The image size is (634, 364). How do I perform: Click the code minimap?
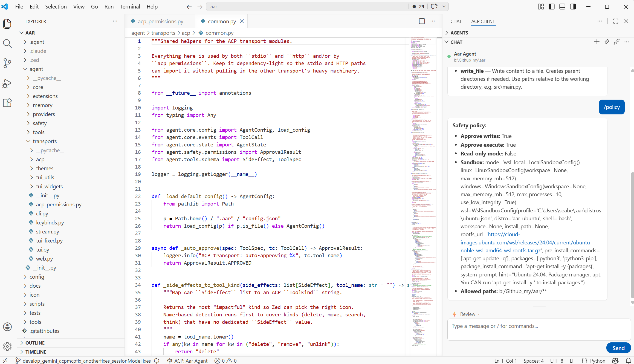[424, 192]
